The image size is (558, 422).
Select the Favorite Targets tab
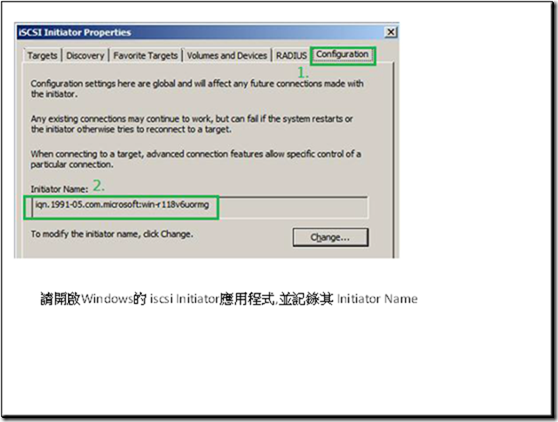pos(145,56)
